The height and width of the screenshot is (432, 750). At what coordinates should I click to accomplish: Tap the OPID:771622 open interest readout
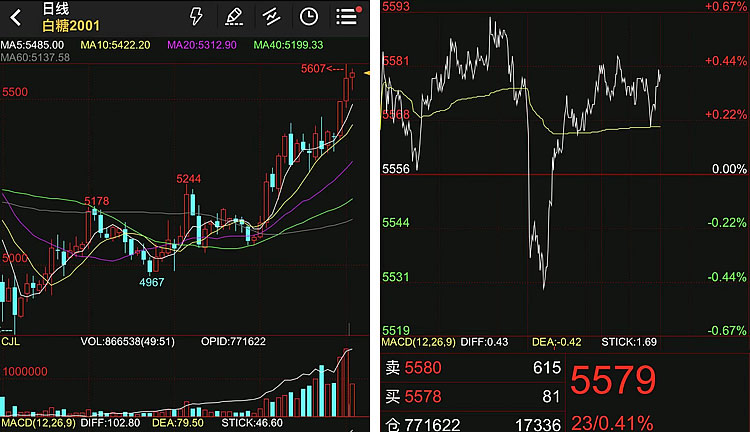click(233, 342)
